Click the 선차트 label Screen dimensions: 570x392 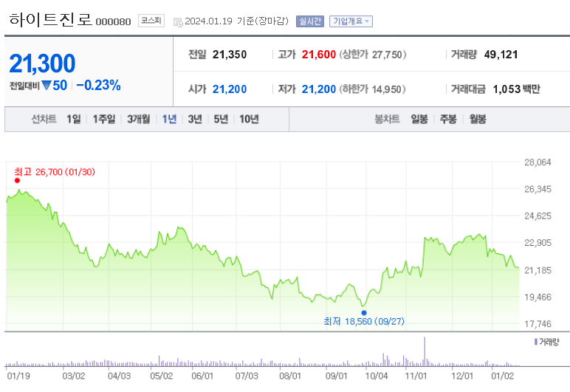44,119
